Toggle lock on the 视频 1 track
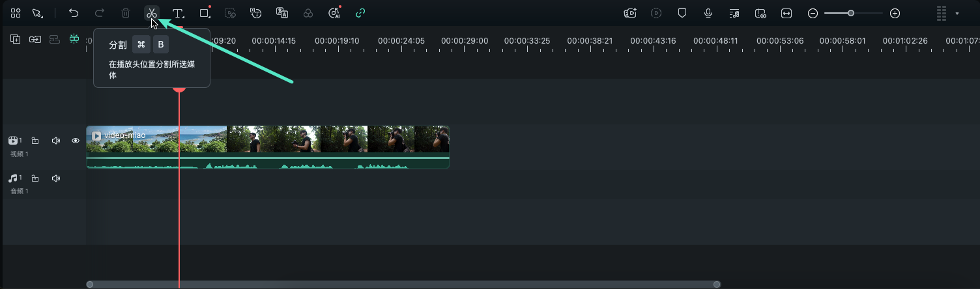Image resolution: width=980 pixels, height=289 pixels. pyautogui.click(x=35, y=141)
